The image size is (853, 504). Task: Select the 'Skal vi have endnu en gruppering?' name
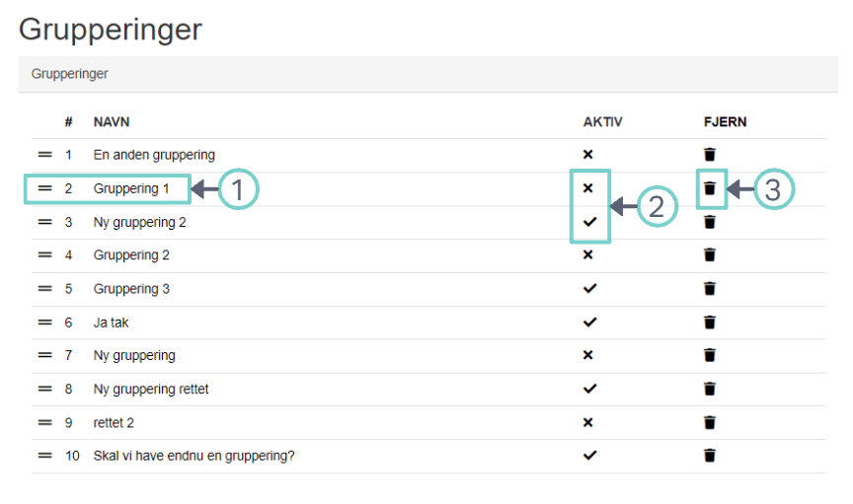(194, 456)
